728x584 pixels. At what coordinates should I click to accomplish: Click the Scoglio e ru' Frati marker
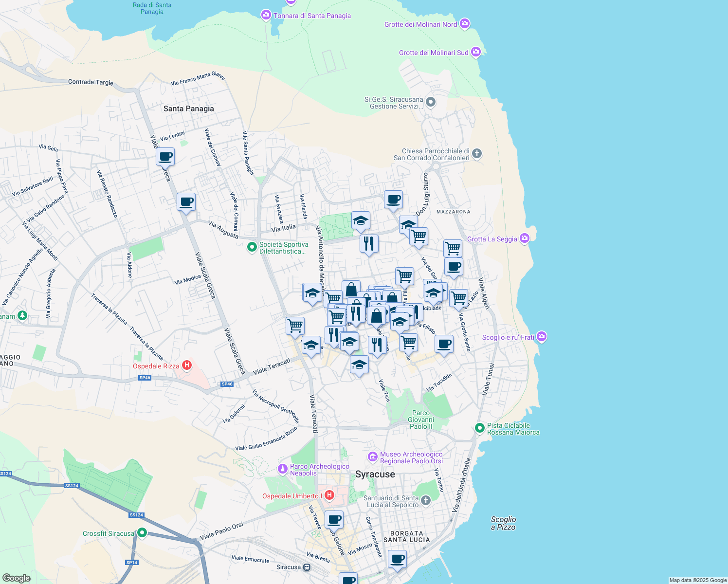point(542,337)
